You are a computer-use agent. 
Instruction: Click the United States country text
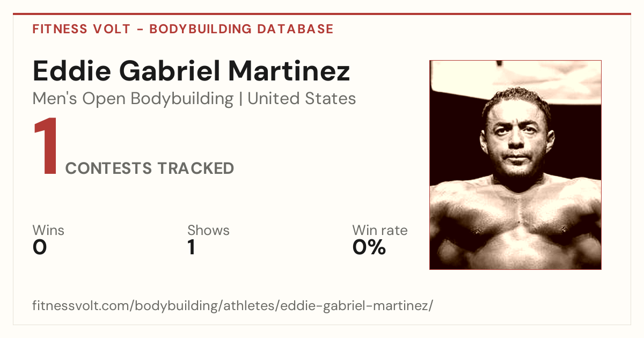click(x=302, y=99)
